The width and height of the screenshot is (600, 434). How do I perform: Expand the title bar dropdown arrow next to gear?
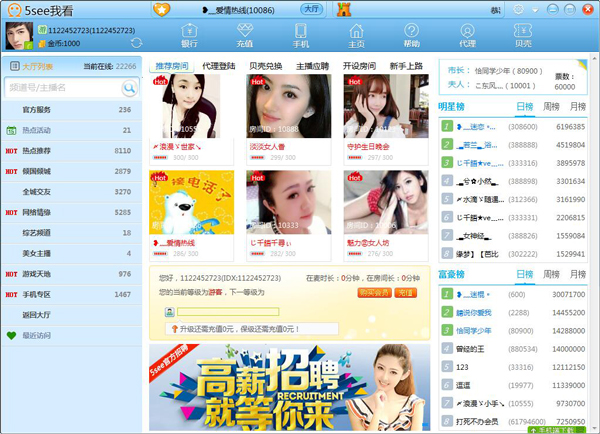535,10
